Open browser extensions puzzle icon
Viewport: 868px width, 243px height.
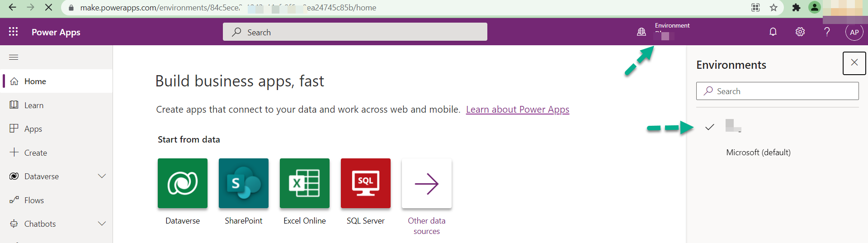click(797, 7)
